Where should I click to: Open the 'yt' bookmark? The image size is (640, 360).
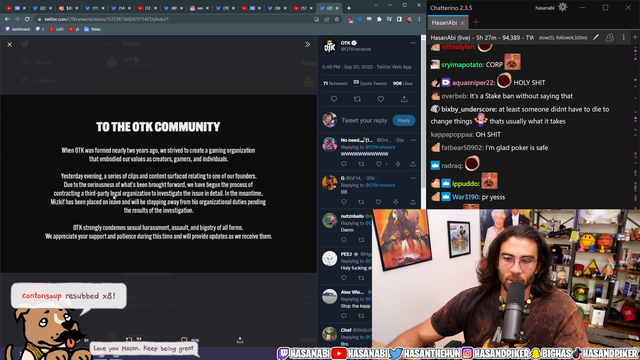pos(74,29)
